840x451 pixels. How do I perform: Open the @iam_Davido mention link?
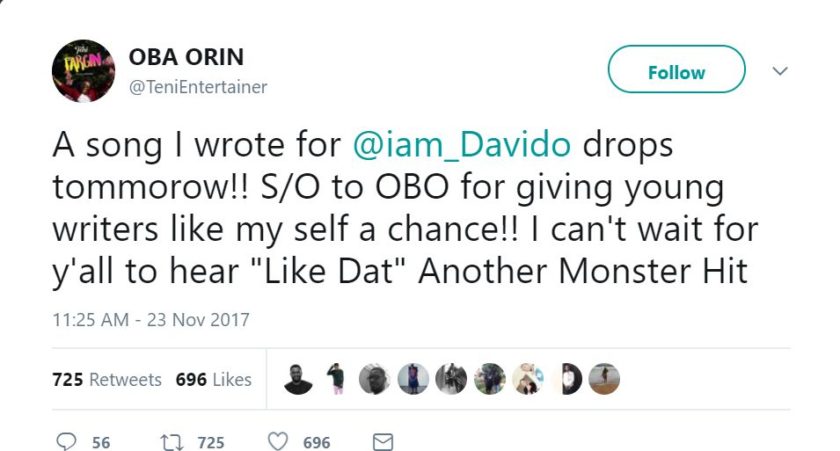pyautogui.click(x=462, y=146)
